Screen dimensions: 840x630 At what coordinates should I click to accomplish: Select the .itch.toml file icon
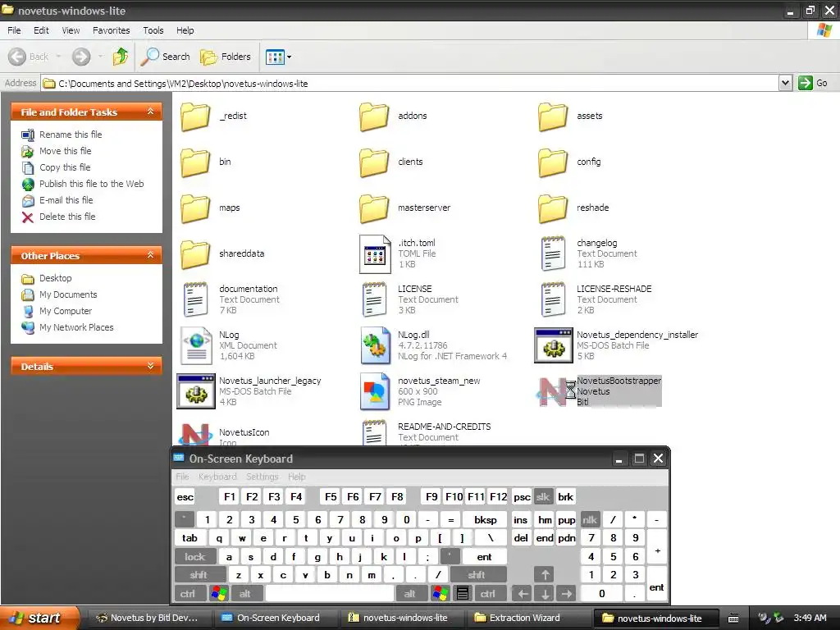pyautogui.click(x=374, y=254)
